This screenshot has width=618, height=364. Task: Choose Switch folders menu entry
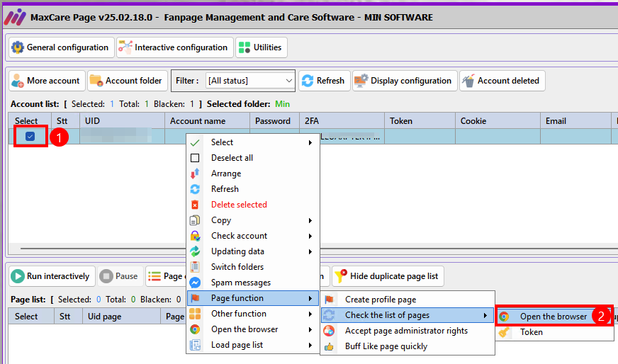pyautogui.click(x=252, y=267)
